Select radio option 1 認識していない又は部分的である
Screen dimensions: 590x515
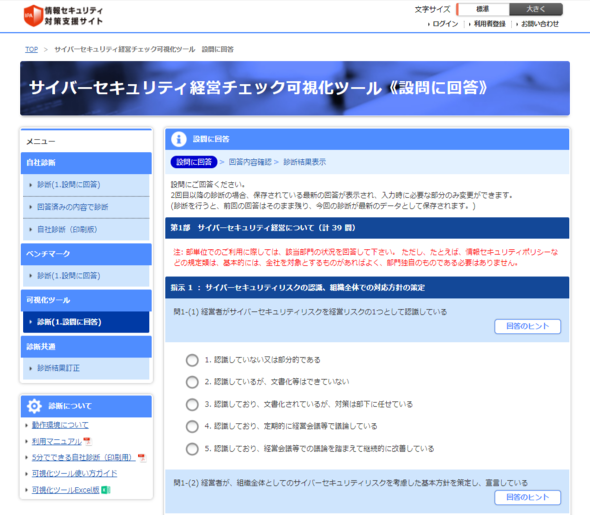(x=192, y=360)
